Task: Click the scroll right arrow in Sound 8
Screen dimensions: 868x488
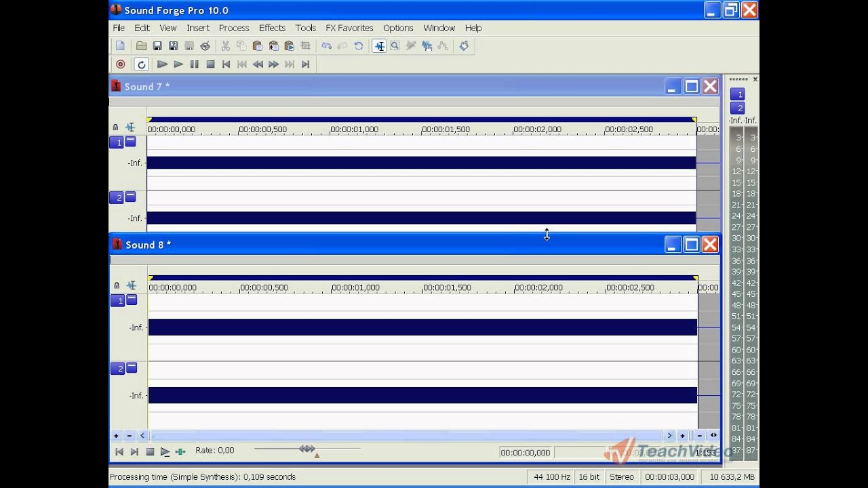Action: (x=670, y=436)
